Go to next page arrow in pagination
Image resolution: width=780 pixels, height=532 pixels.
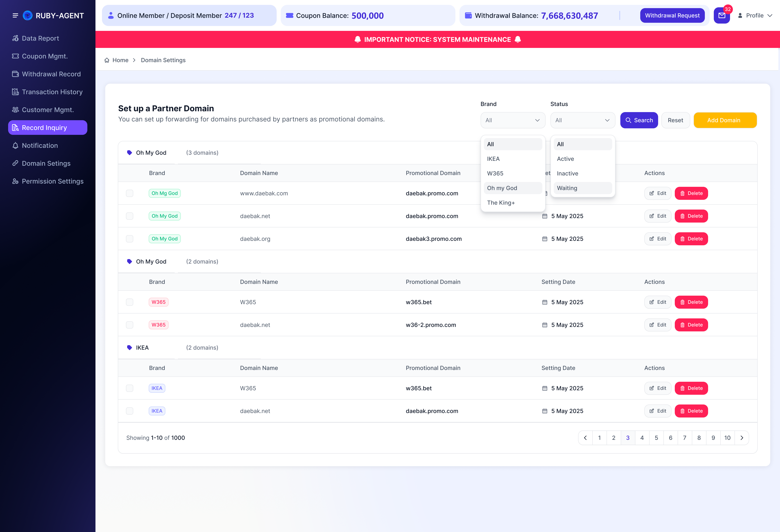pos(742,438)
